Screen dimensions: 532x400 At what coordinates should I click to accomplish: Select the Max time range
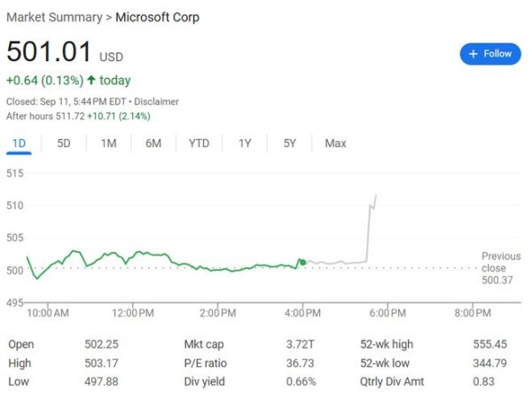335,144
